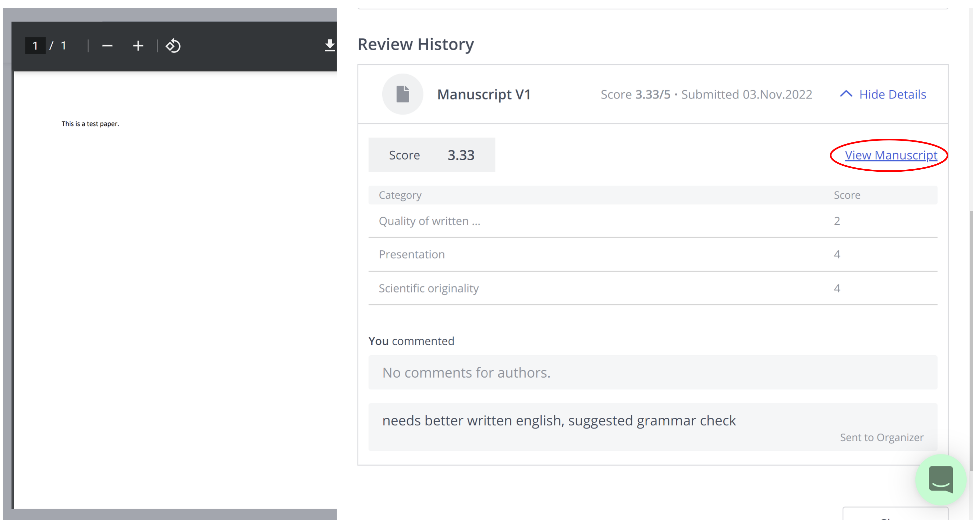Click the Category column header
The height and width of the screenshot is (526, 980).
400,195
